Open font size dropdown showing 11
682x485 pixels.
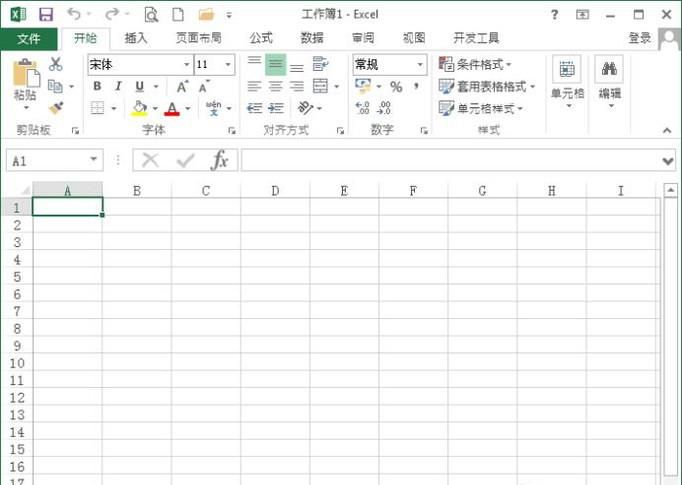click(x=228, y=65)
